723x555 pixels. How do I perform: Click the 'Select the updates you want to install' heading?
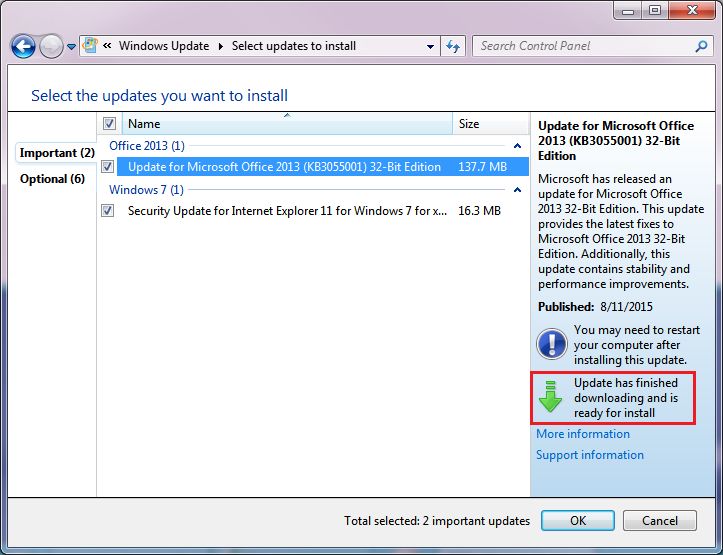click(159, 96)
